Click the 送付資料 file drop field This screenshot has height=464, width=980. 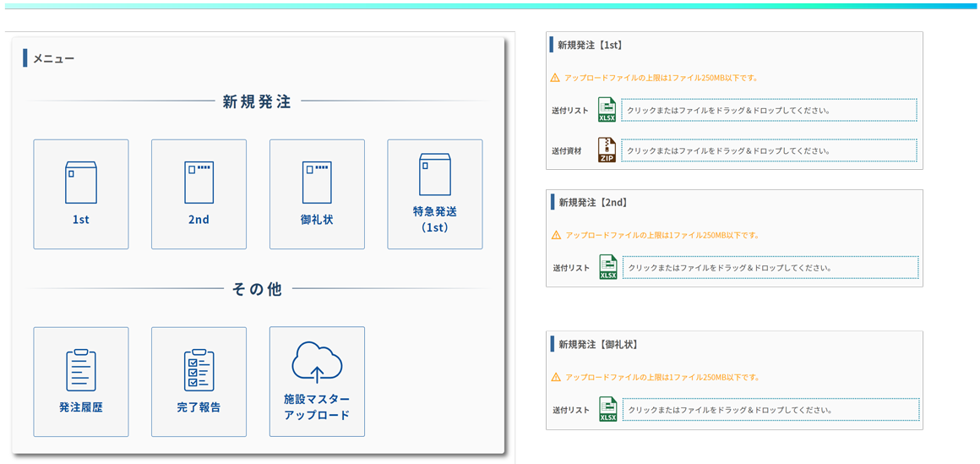pyautogui.click(x=769, y=150)
